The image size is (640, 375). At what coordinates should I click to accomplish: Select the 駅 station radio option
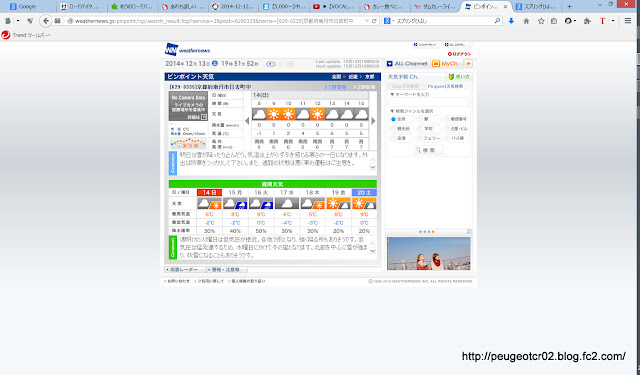click(420, 119)
